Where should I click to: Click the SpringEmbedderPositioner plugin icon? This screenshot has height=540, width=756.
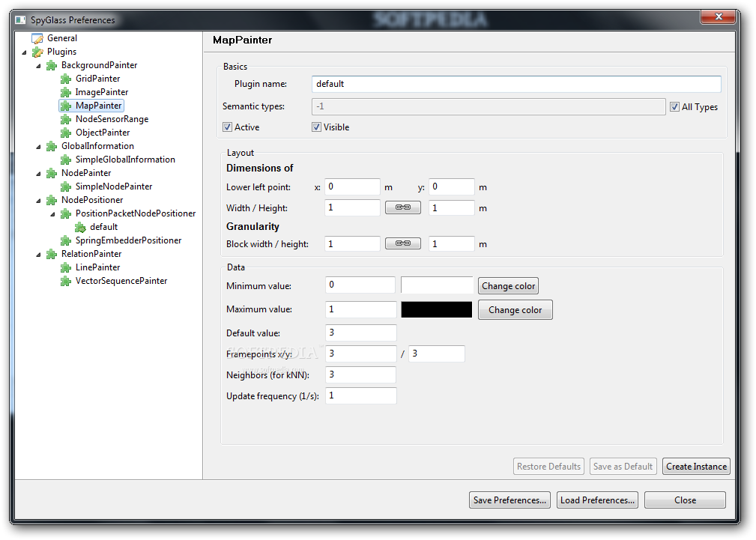66,240
